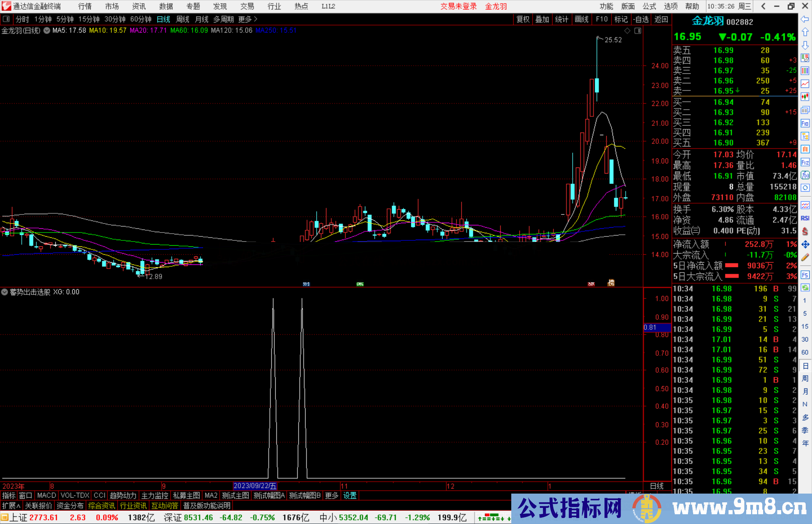The height and width of the screenshot is (524, 812).
Task: Click 交易未登录 login link
Action: click(459, 6)
